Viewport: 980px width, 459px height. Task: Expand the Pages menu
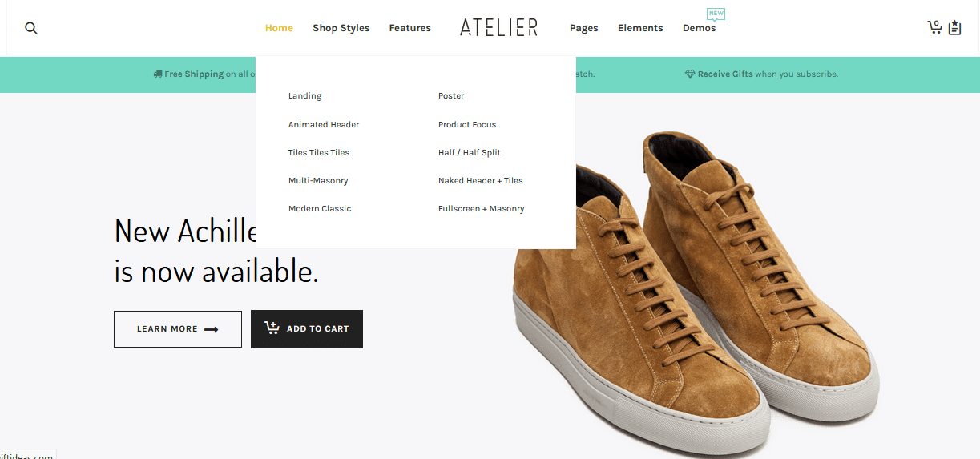point(584,28)
